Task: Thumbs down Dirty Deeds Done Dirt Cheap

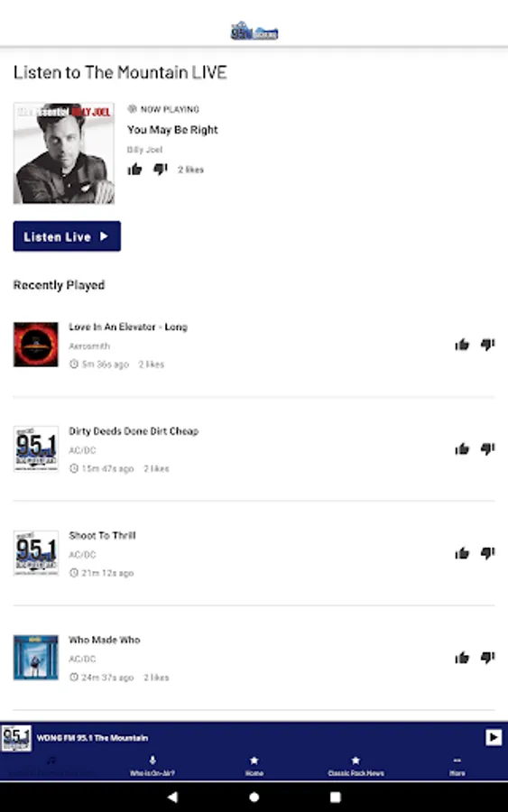Action: (x=488, y=448)
